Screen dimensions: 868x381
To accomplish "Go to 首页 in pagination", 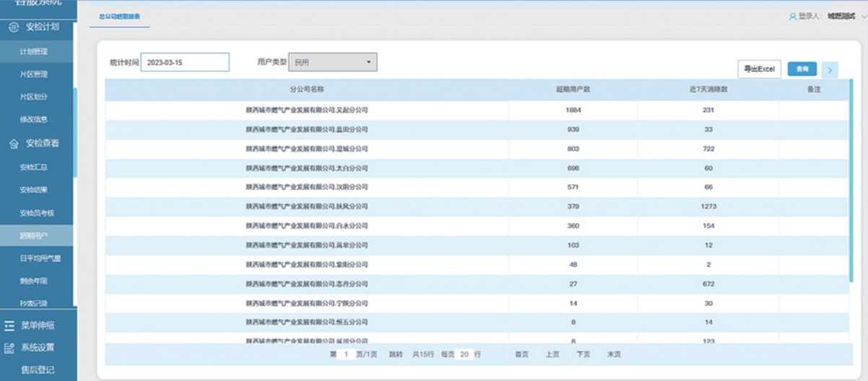I will point(522,354).
